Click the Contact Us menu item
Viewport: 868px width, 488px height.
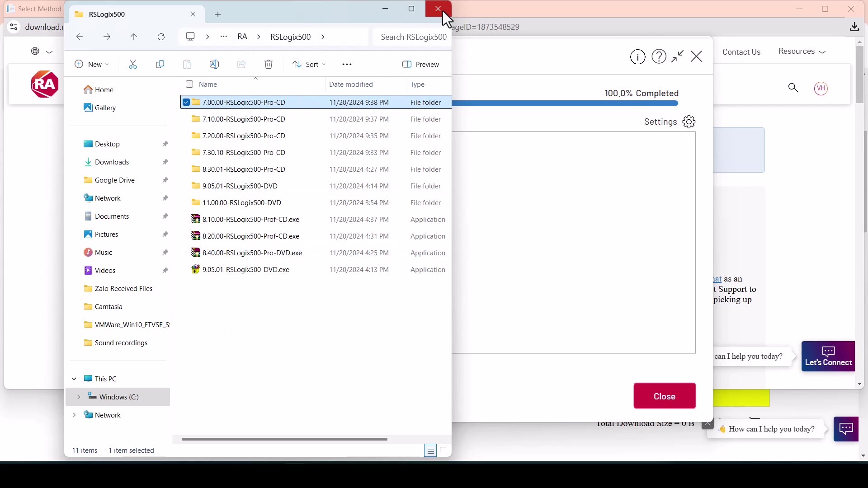[742, 52]
